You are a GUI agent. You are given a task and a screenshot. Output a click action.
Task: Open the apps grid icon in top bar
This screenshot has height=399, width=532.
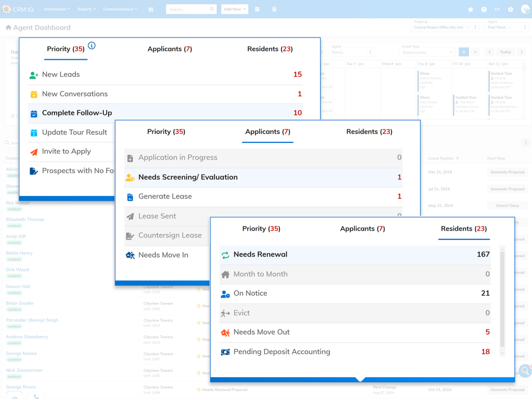[151, 9]
